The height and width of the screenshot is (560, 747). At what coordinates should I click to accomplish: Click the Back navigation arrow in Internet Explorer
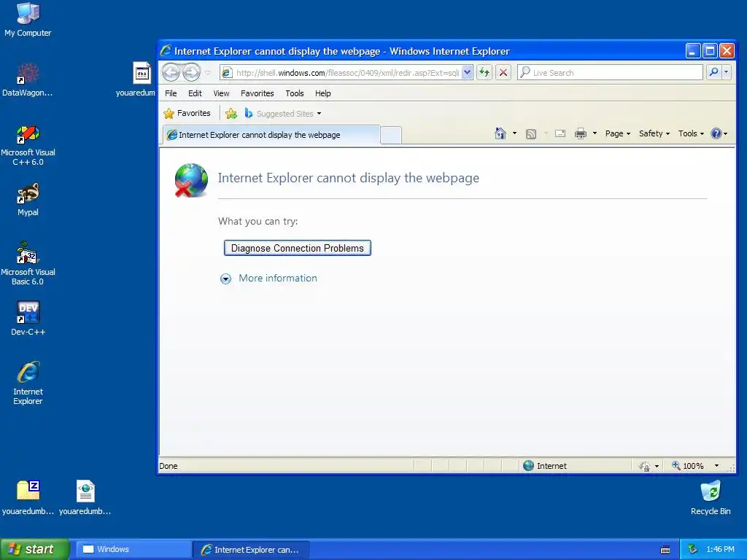(171, 72)
